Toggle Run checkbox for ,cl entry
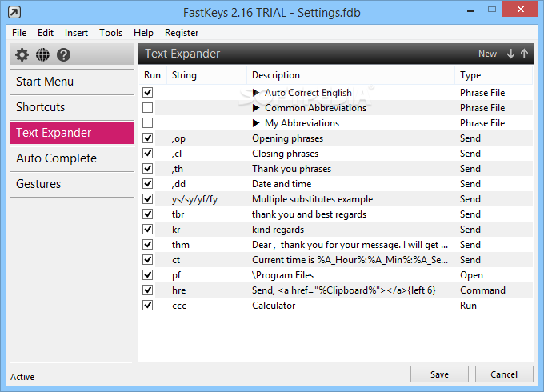Image resolution: width=544 pixels, height=392 pixels. (148, 154)
